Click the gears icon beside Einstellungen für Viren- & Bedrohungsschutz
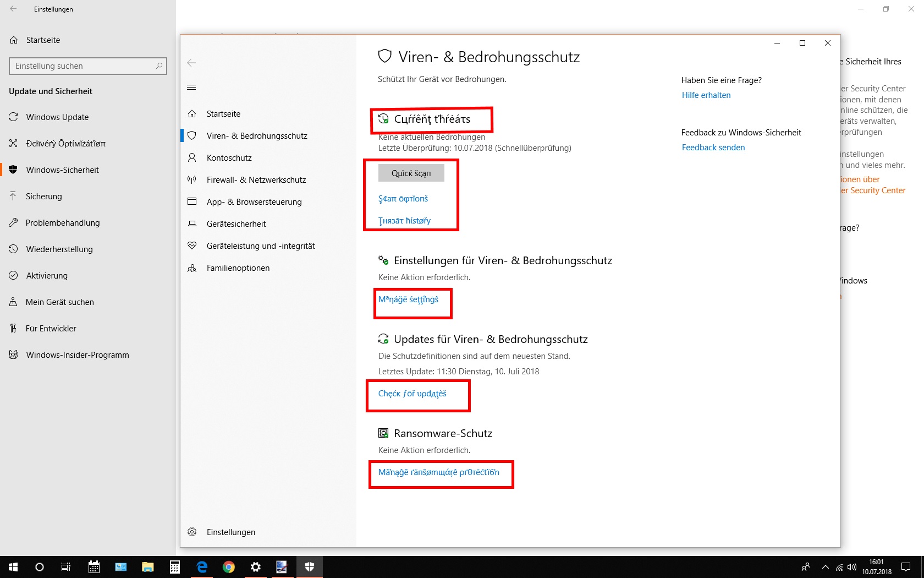924x578 pixels. pyautogui.click(x=383, y=260)
